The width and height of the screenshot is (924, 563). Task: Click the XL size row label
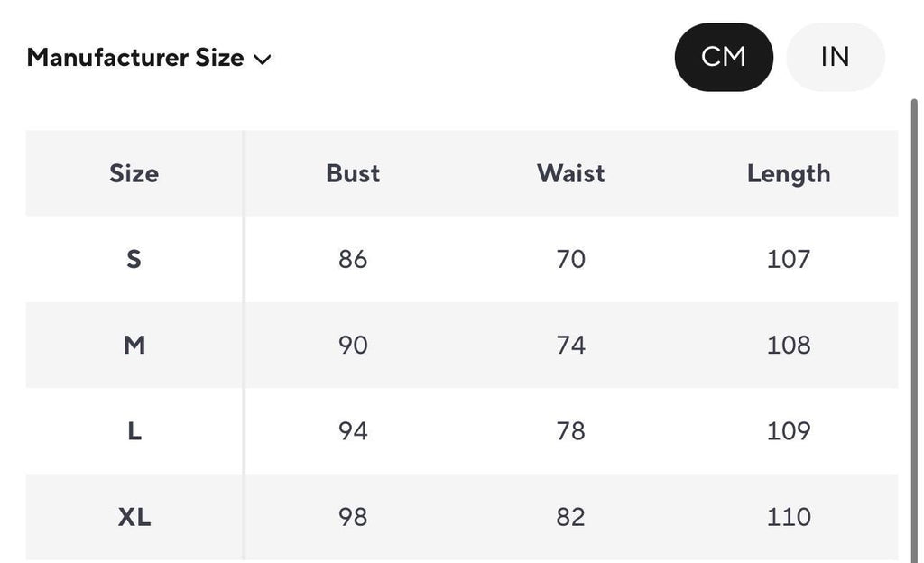tap(134, 517)
